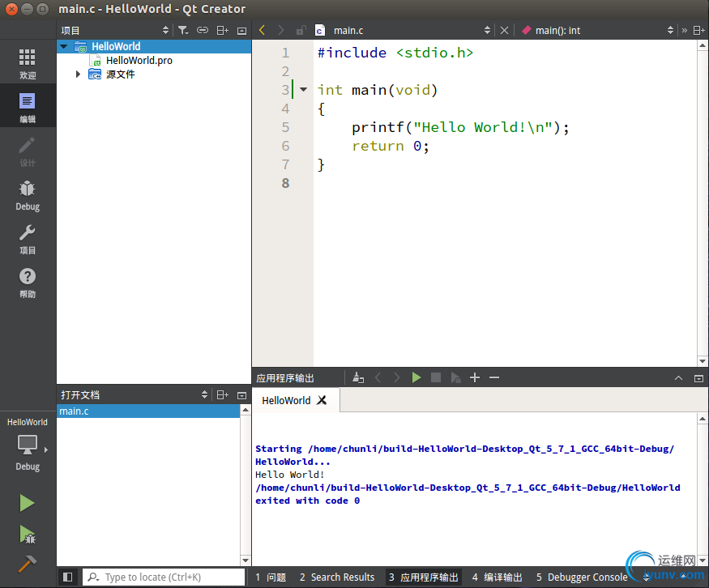
Task: Open the 项目 view selector dropdown
Action: (x=165, y=30)
